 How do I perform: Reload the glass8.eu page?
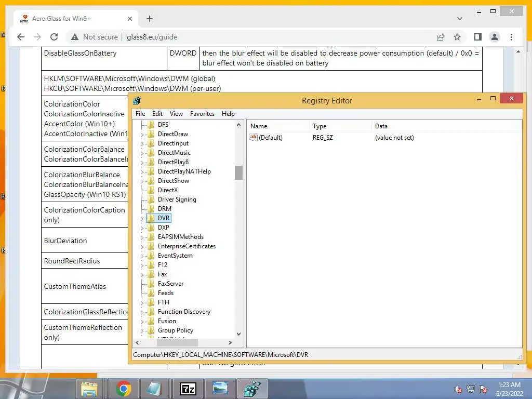54,37
